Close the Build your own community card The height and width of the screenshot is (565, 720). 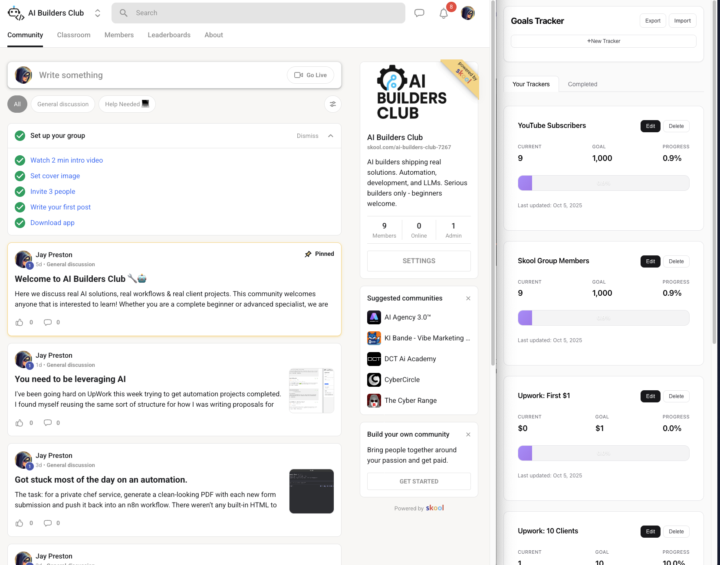468,435
